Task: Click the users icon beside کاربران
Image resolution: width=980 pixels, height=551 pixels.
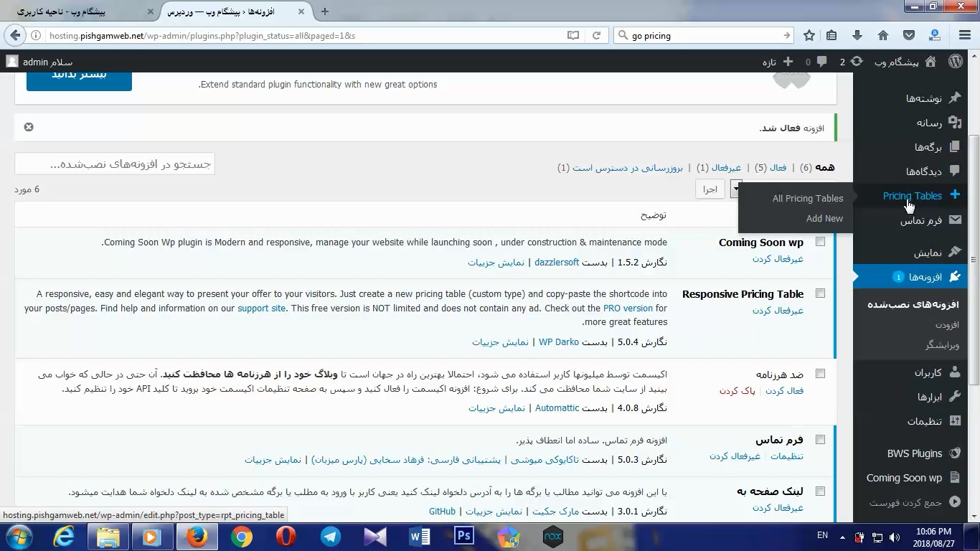Action: [955, 372]
